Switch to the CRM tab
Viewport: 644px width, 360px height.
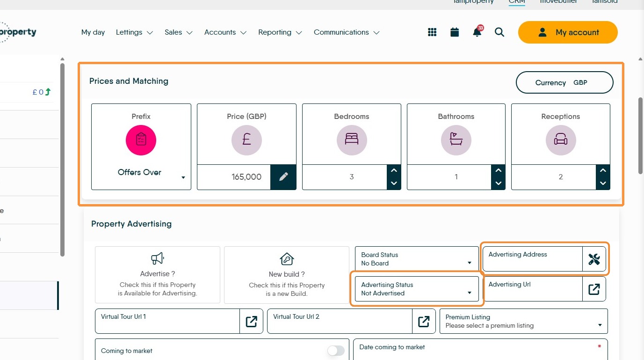point(517,2)
